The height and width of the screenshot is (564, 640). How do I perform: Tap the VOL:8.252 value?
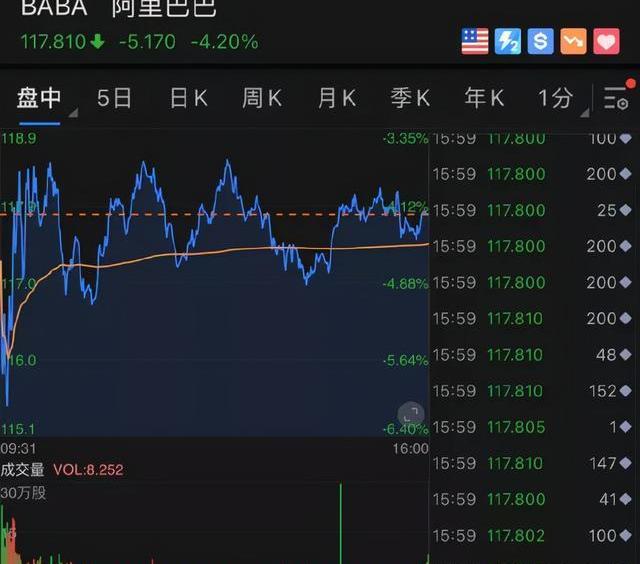(88, 470)
